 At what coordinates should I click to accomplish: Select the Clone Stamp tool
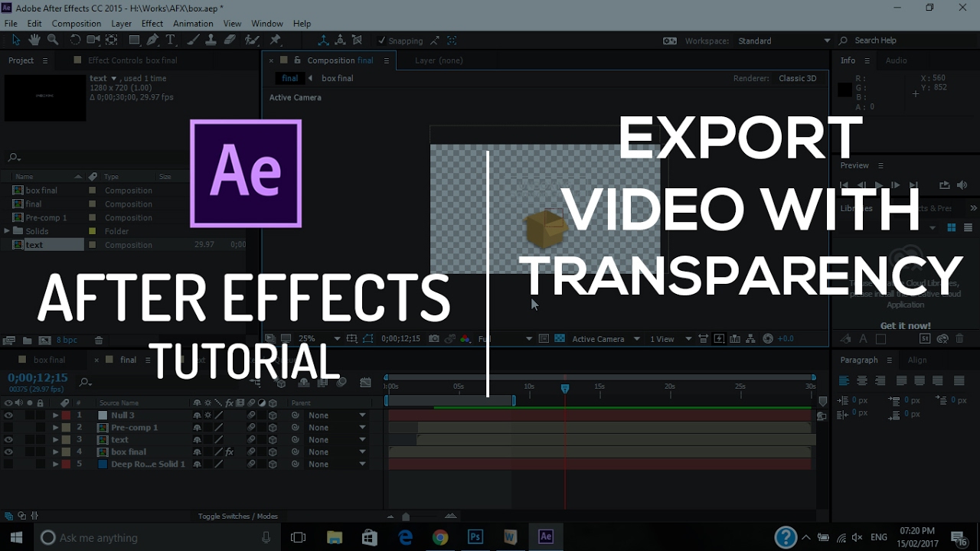(211, 41)
